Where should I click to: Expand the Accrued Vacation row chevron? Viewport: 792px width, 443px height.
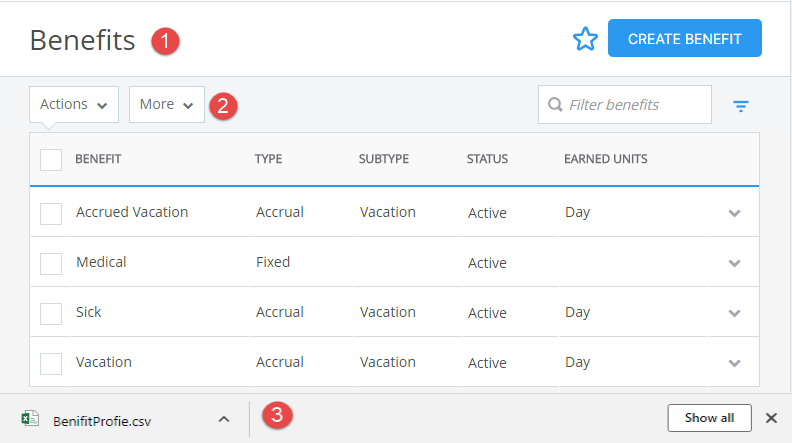734,213
